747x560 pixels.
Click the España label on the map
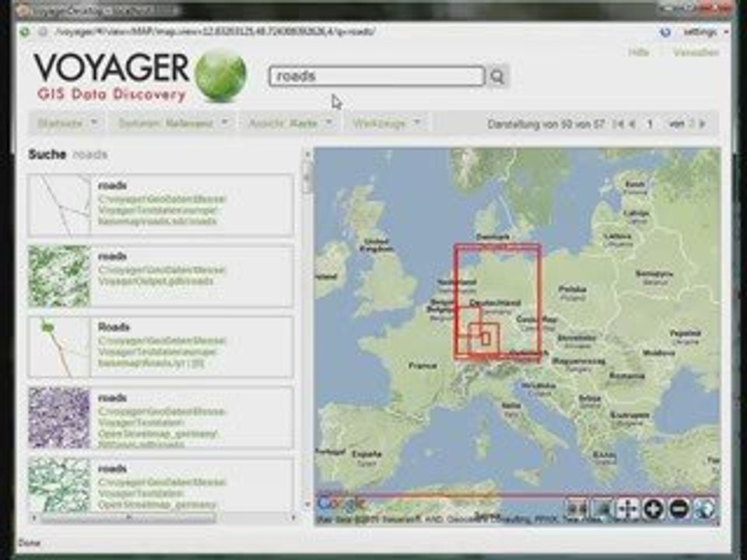click(x=366, y=453)
